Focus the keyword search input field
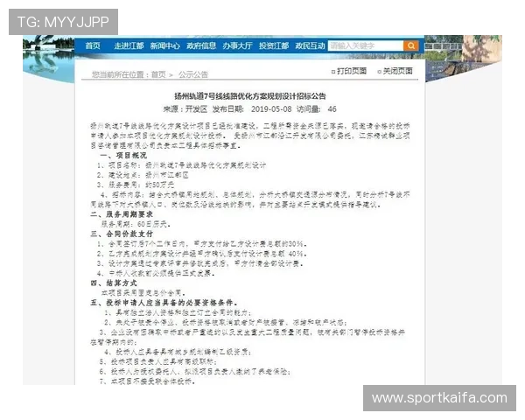 [x=366, y=45]
